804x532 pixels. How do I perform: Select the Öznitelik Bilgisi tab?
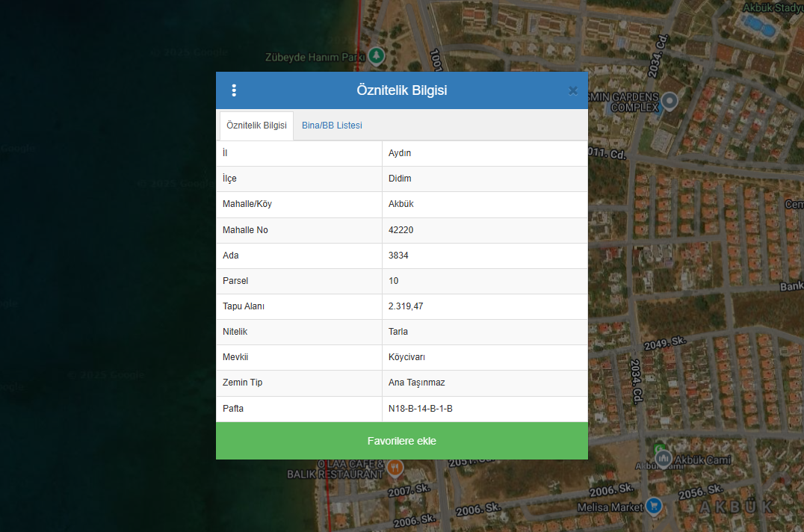pyautogui.click(x=256, y=126)
